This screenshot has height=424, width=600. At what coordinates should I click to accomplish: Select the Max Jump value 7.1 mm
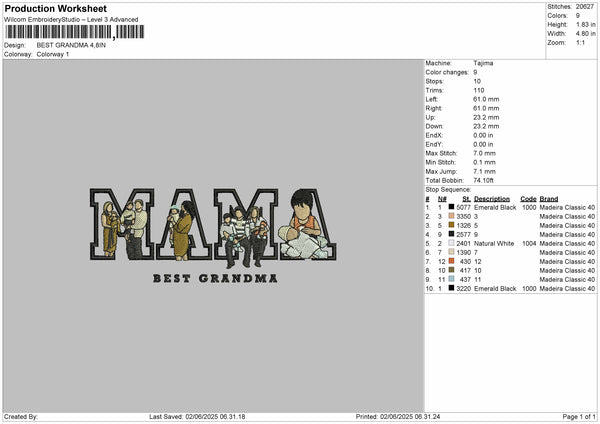(484, 171)
